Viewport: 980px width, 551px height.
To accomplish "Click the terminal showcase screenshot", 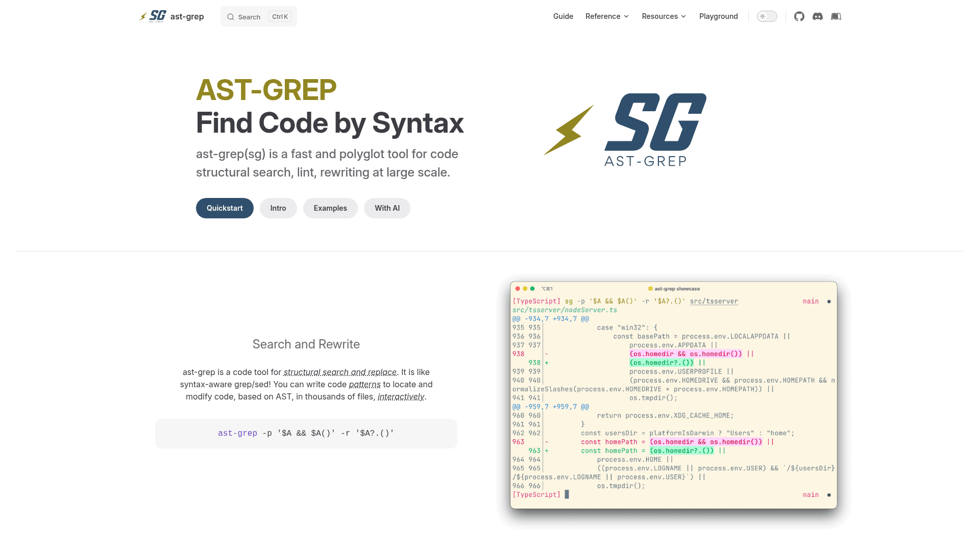I will pyautogui.click(x=674, y=395).
